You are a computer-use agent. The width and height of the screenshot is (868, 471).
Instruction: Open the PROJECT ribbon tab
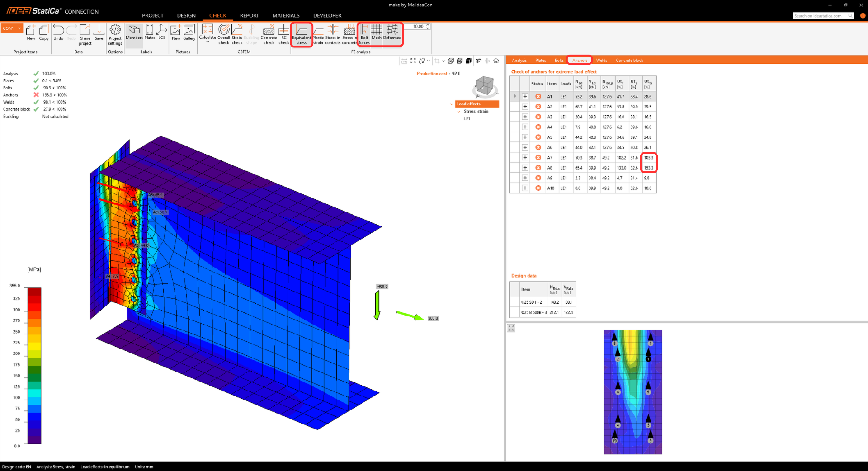pyautogui.click(x=153, y=15)
